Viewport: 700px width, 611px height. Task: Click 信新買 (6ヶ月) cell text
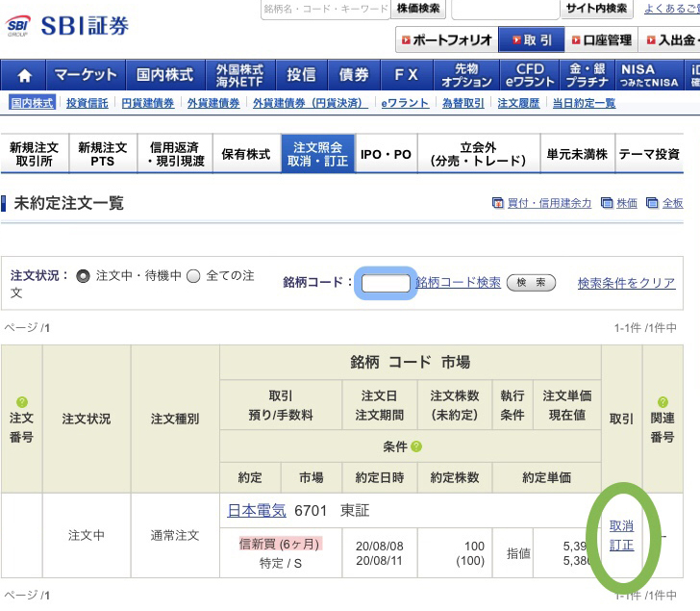[x=280, y=544]
